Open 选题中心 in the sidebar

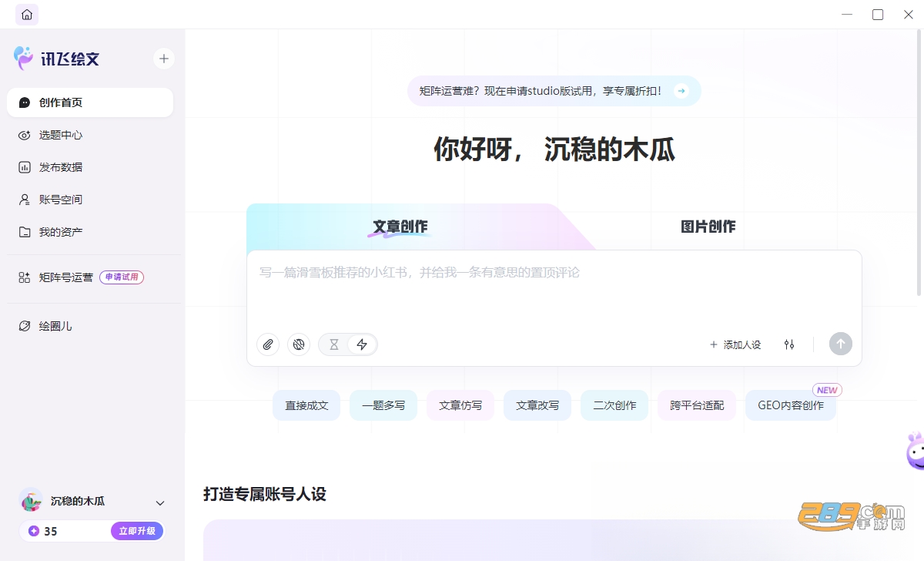point(90,135)
